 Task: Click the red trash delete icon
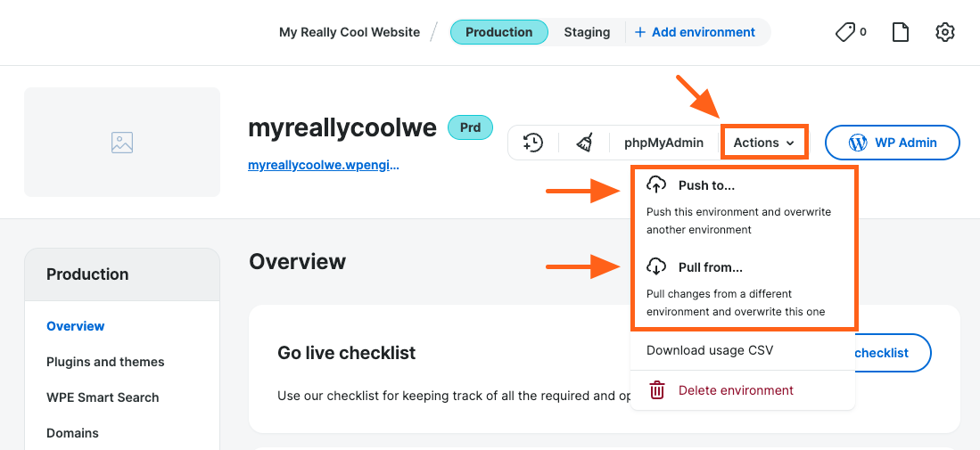pos(657,390)
